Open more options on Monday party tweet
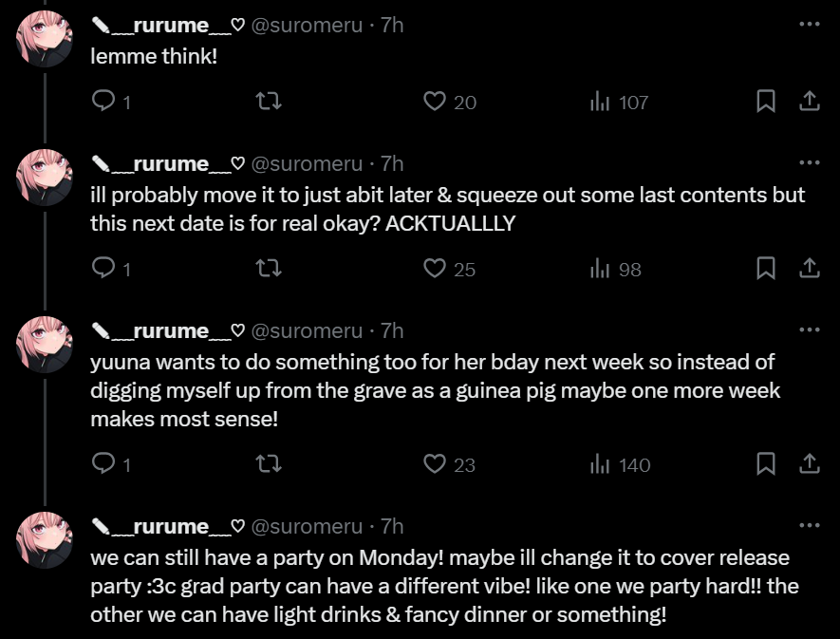Screen dimensions: 840x639 [x=809, y=525]
